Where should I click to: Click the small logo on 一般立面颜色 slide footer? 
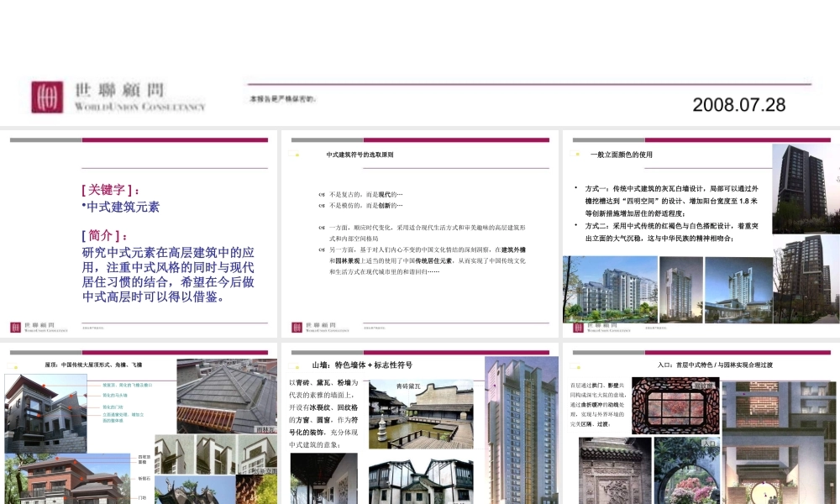578,327
